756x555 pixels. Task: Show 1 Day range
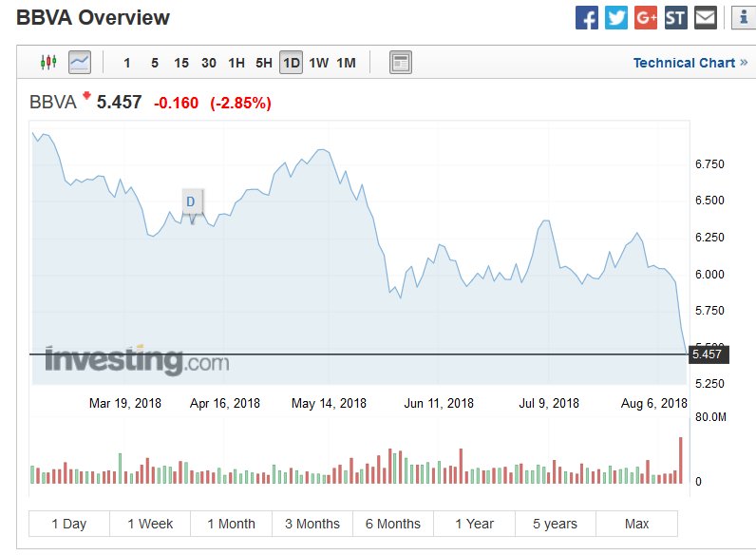click(x=69, y=524)
